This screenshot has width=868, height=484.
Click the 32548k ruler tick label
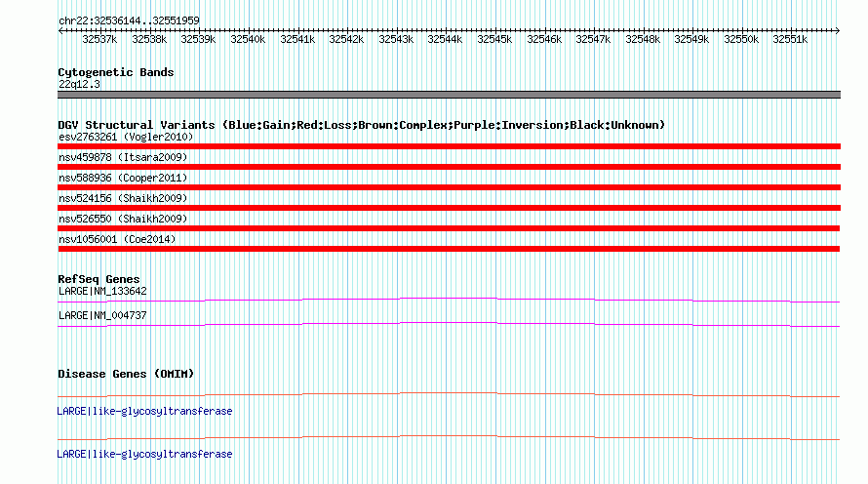(643, 39)
